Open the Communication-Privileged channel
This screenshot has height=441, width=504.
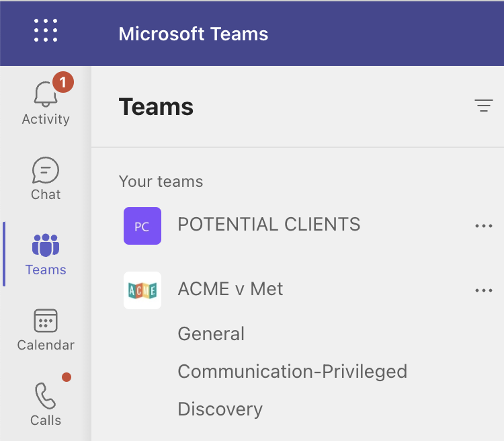[292, 372]
